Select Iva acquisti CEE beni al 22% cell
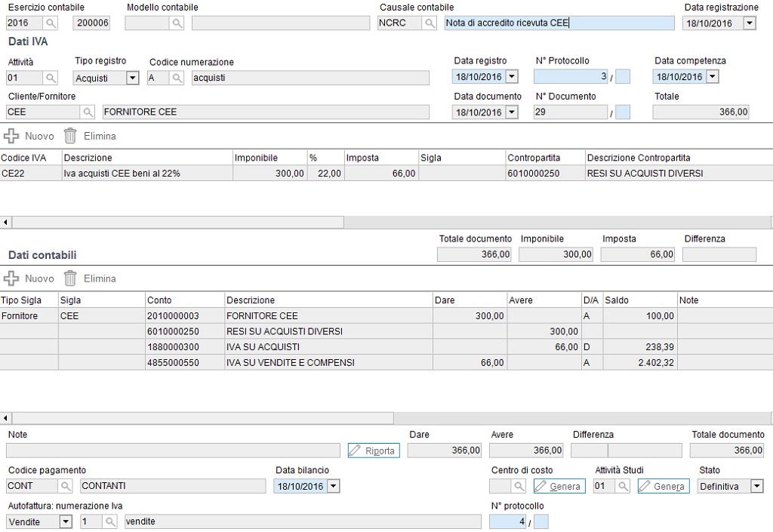This screenshot has width=773, height=532. point(147,174)
